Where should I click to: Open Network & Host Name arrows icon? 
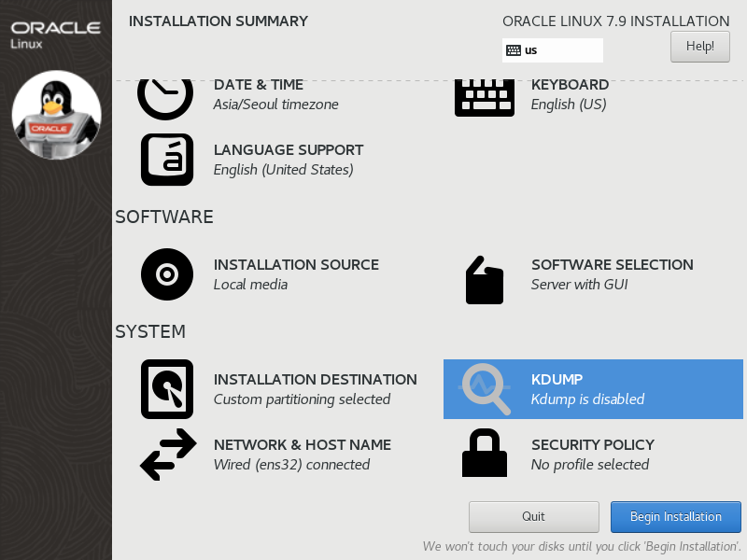click(168, 455)
